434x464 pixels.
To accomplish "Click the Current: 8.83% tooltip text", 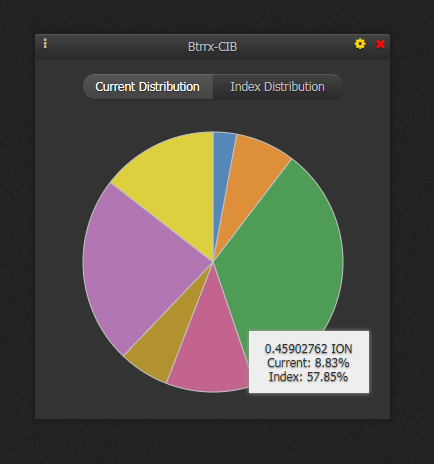I will coord(308,363).
